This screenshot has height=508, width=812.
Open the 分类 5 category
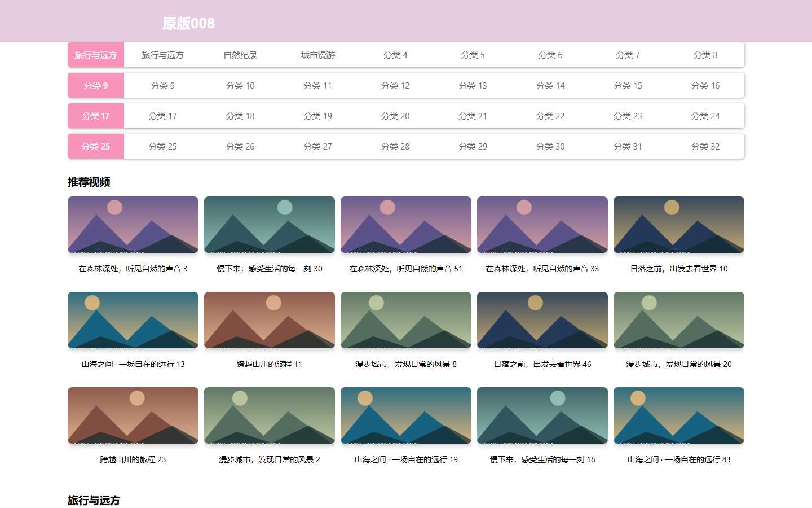click(473, 55)
